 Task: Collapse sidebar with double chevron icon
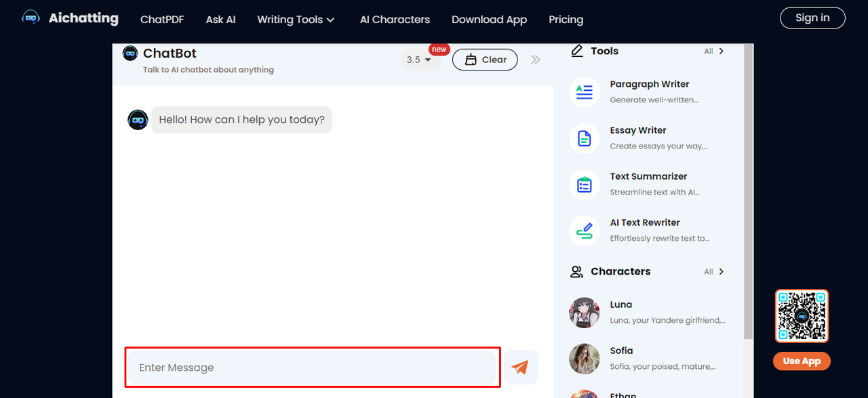pos(536,60)
